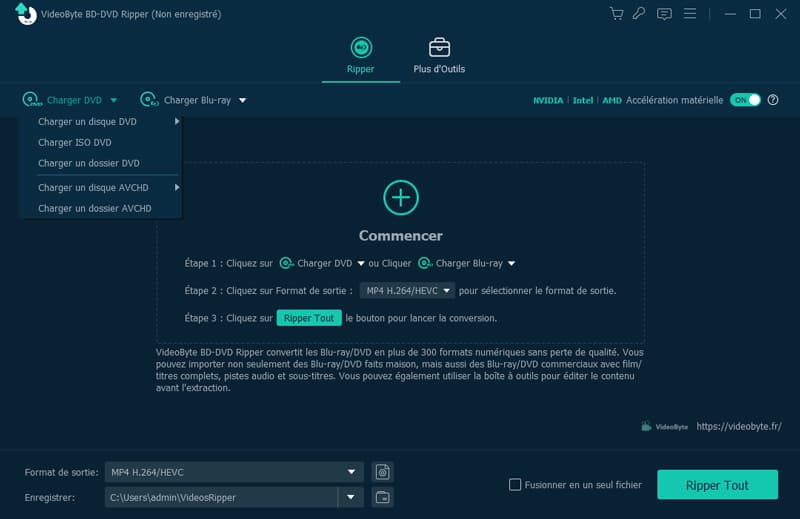800x519 pixels.
Task: Click the large plus circle to add disc
Action: (401, 197)
